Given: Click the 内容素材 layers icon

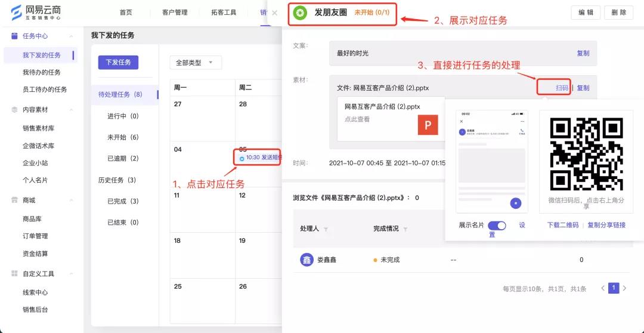Looking at the screenshot, I should (14, 110).
